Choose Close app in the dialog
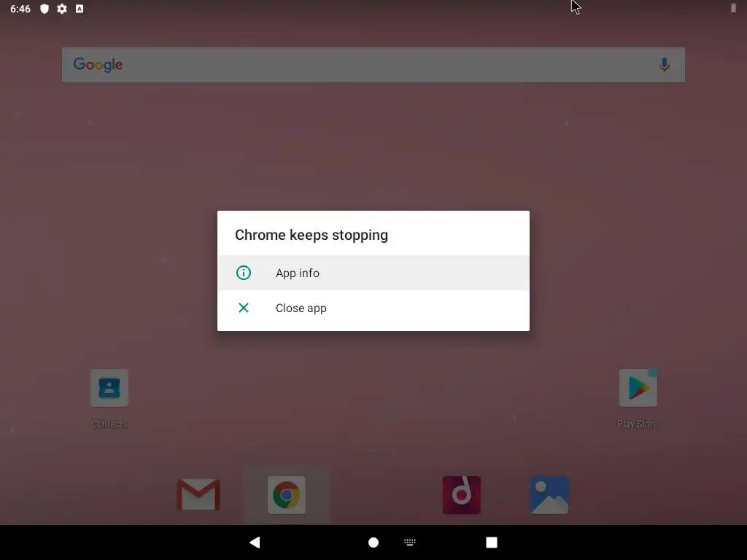The image size is (747, 560). tap(373, 308)
